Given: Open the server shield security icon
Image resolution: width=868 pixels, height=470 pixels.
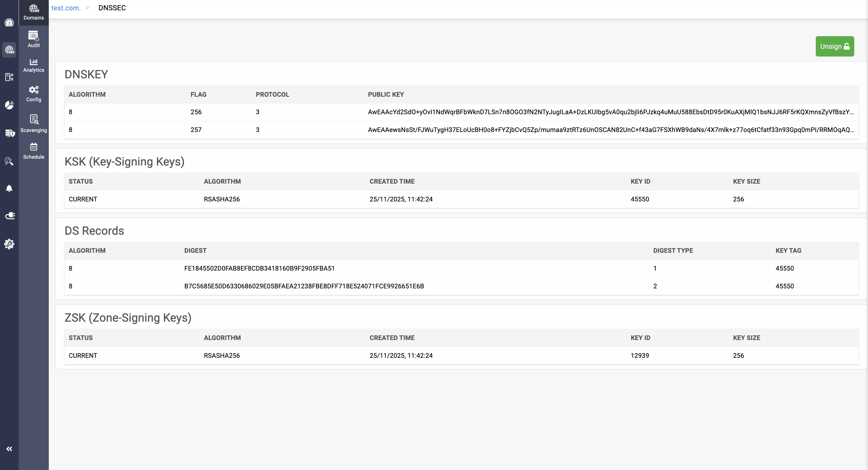Looking at the screenshot, I should click(x=10, y=133).
